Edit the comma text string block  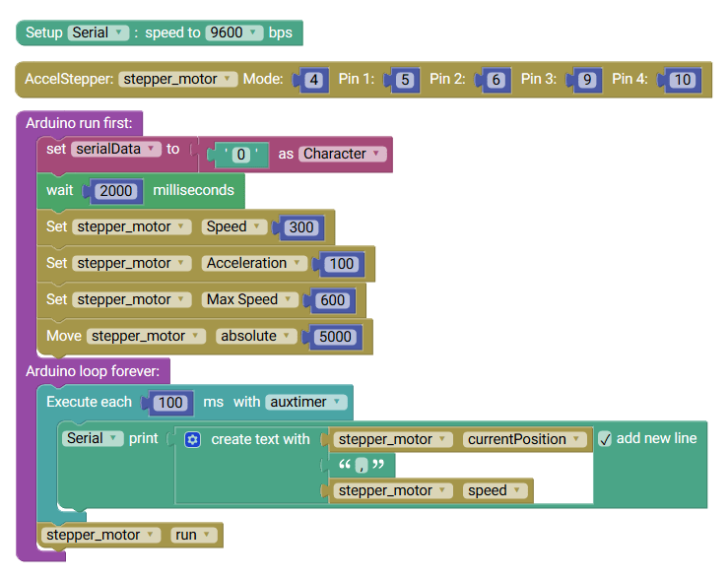[361, 465]
